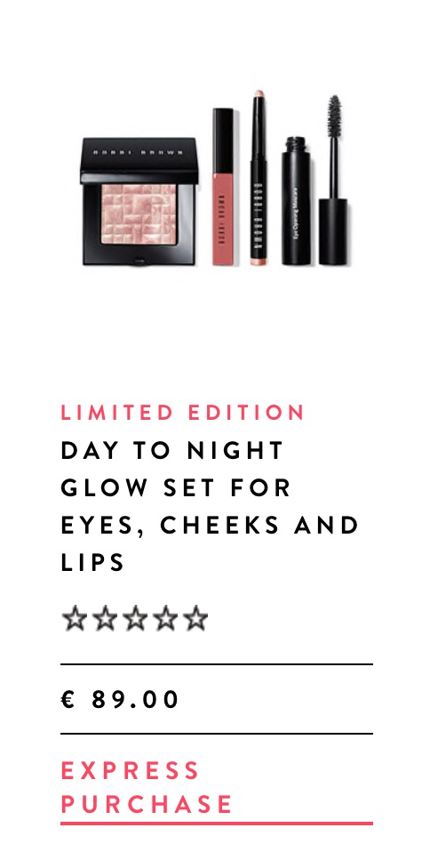Screen dimensions: 430x868
Task: Click the Eye Opening Mascara tube
Action: pos(296,200)
